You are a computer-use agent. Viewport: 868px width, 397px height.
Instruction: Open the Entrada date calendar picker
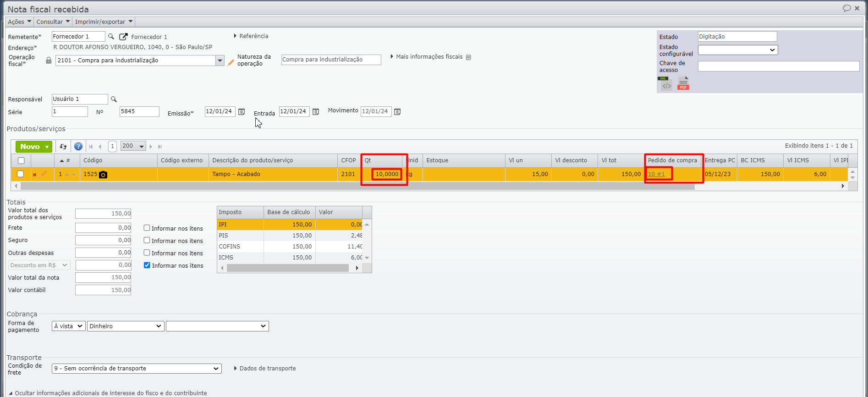(x=316, y=112)
